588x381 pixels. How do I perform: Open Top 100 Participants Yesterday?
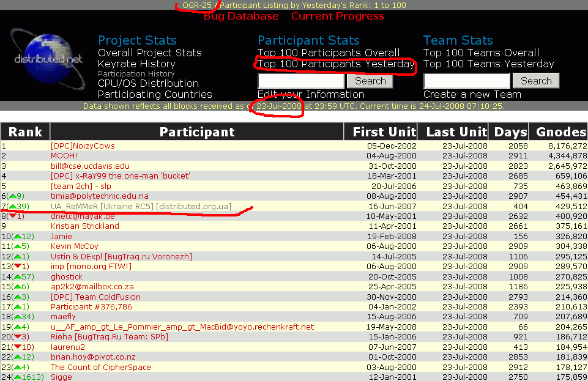(336, 64)
